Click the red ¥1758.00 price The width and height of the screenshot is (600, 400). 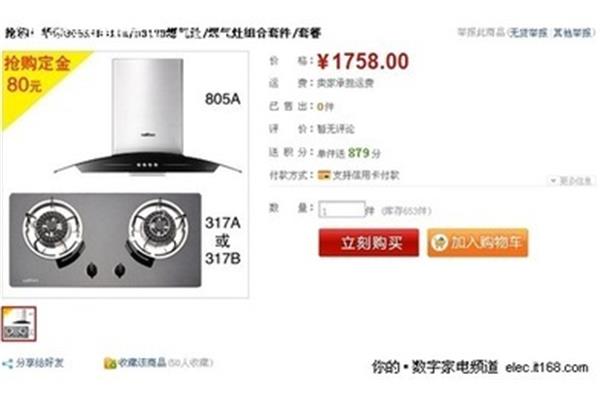coord(363,61)
